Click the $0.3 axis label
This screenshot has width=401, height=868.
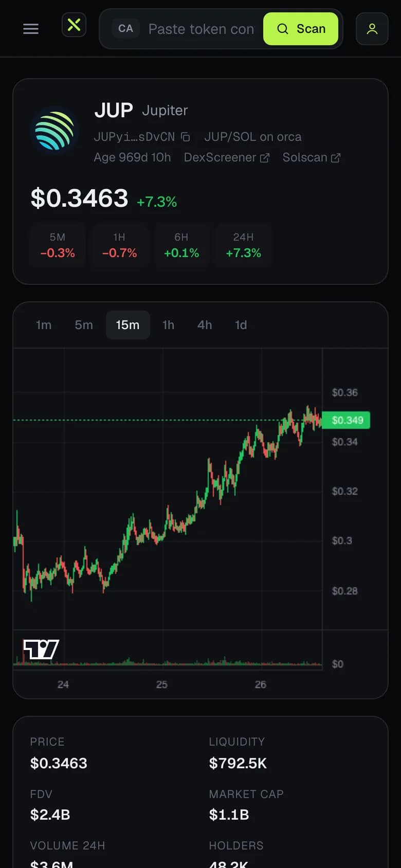pos(342,541)
